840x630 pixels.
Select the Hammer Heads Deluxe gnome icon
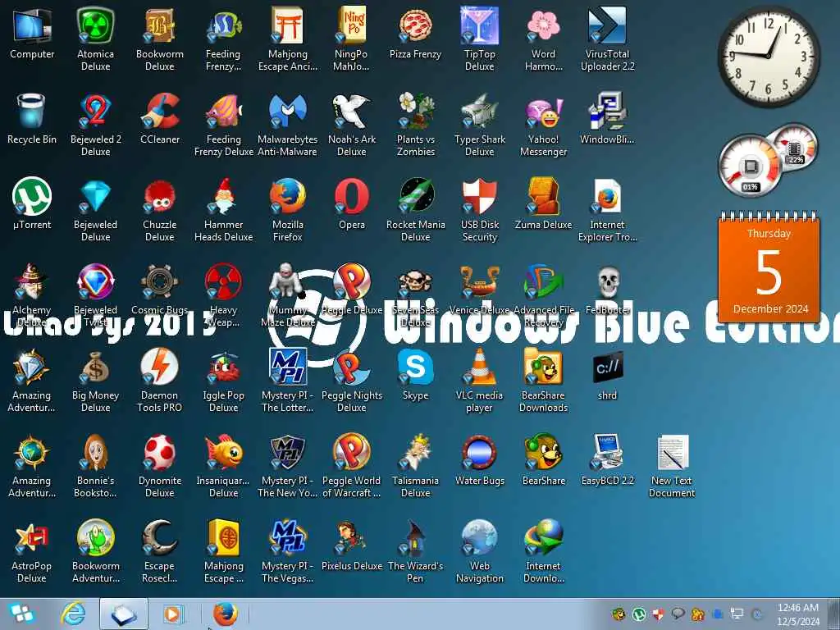click(x=223, y=196)
